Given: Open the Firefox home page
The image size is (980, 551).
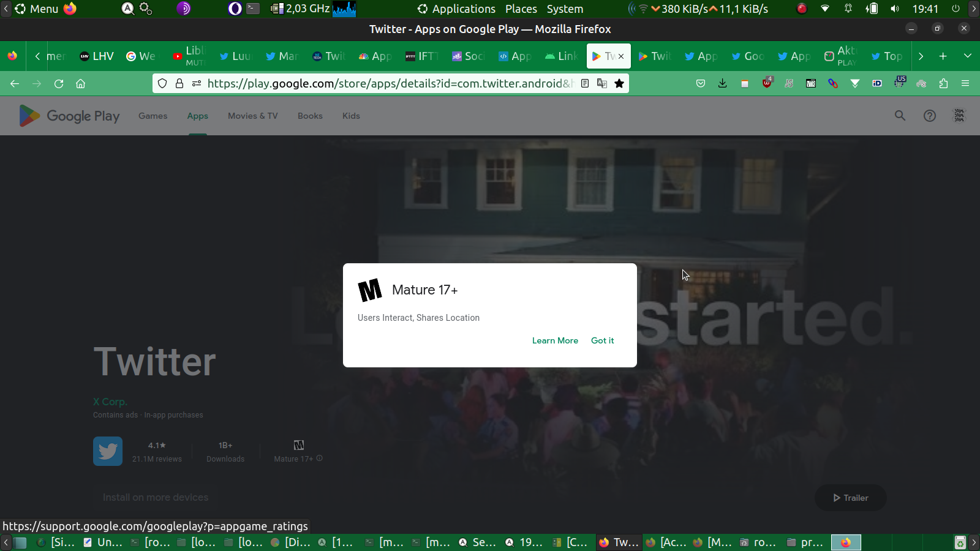Looking at the screenshot, I should coord(80,84).
